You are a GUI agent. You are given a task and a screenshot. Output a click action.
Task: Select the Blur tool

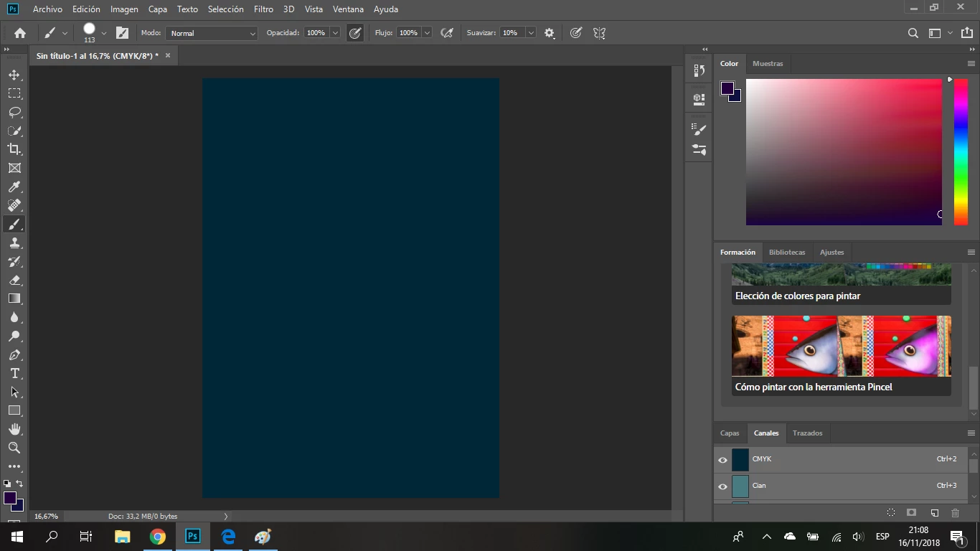coord(14,317)
